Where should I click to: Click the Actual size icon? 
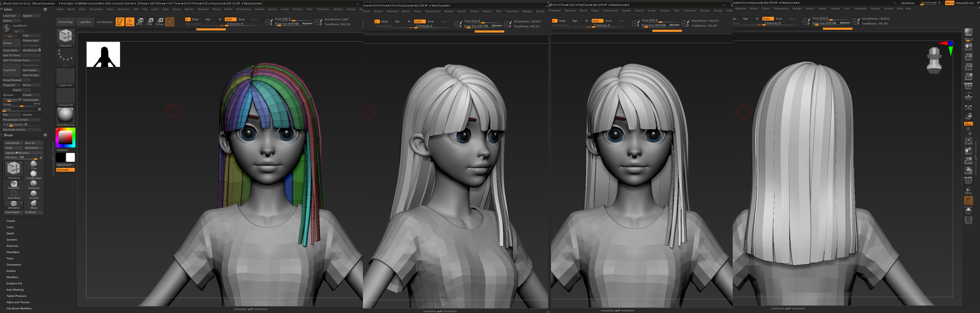[968, 67]
